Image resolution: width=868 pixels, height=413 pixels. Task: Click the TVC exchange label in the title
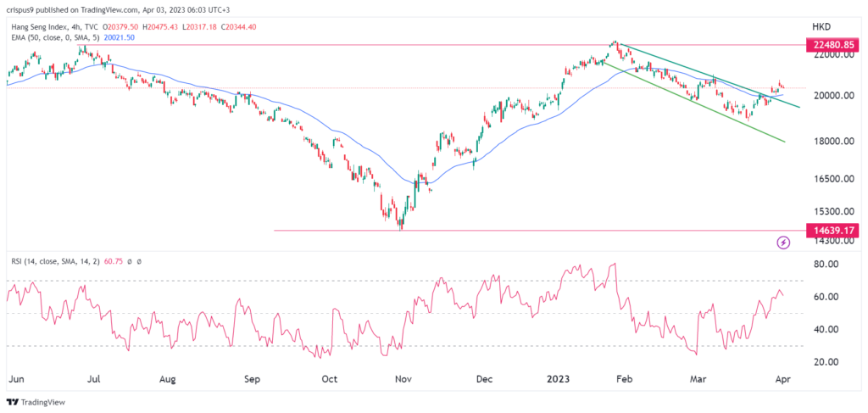point(92,26)
